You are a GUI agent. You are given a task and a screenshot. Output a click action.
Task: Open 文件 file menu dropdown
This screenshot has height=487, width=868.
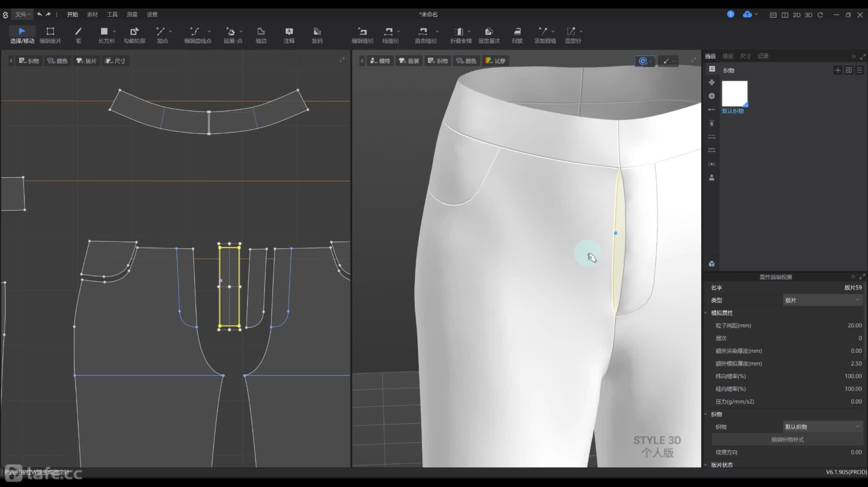[x=23, y=14]
